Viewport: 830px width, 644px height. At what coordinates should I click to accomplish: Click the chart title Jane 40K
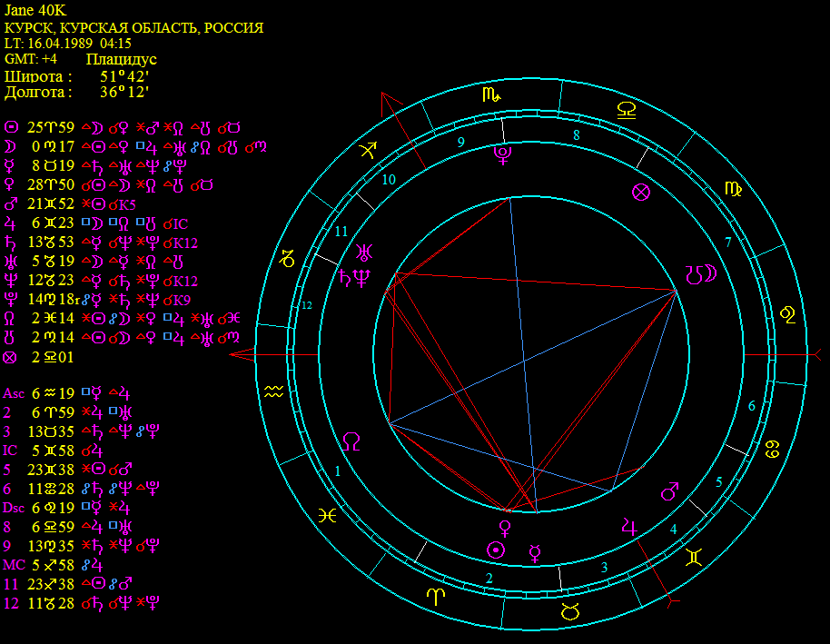(35, 10)
